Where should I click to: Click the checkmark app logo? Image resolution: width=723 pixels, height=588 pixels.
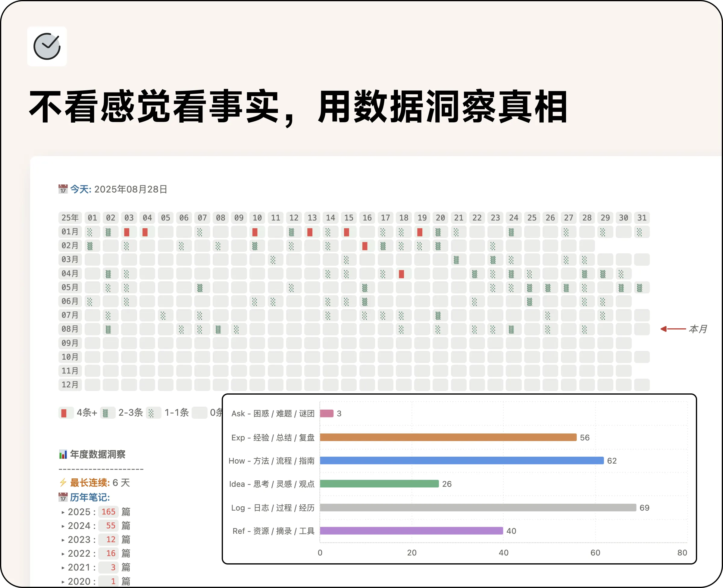[x=47, y=47]
